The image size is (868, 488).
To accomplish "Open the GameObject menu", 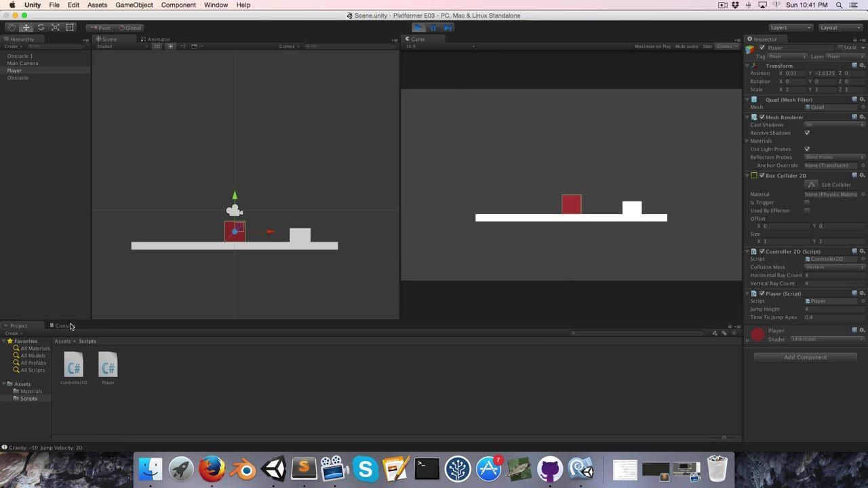I will coord(134,5).
